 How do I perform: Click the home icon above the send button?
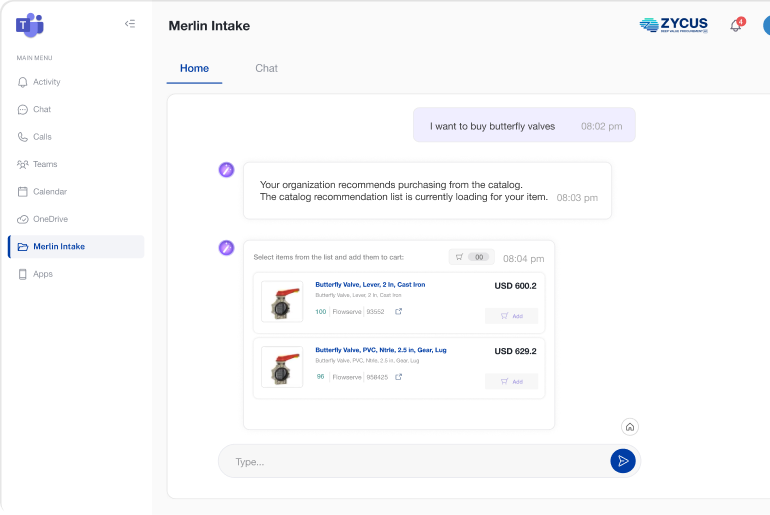pos(630,427)
